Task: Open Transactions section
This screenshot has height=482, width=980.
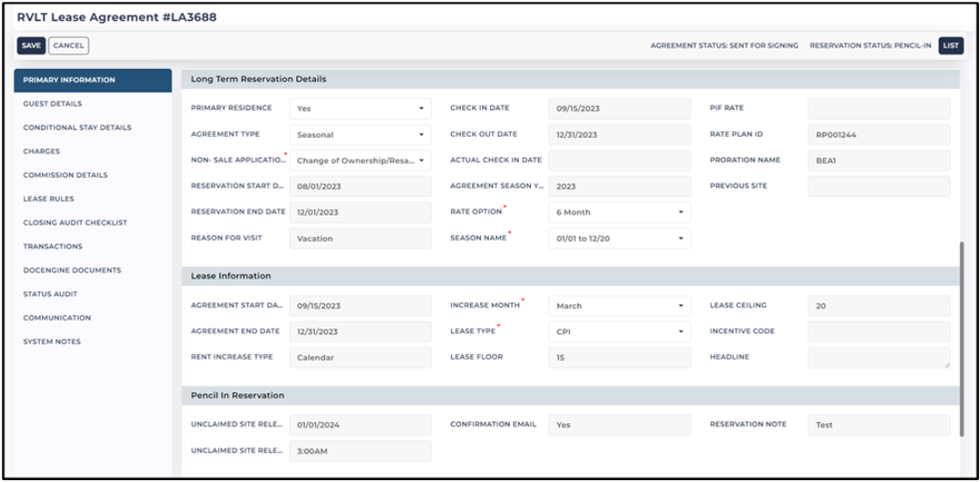Action: tap(53, 246)
